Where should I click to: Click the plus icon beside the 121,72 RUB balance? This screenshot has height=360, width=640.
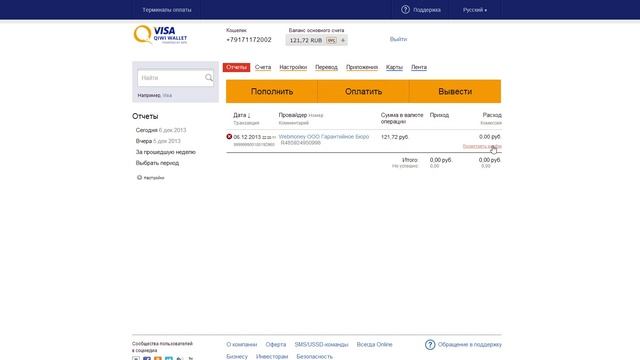point(343,40)
